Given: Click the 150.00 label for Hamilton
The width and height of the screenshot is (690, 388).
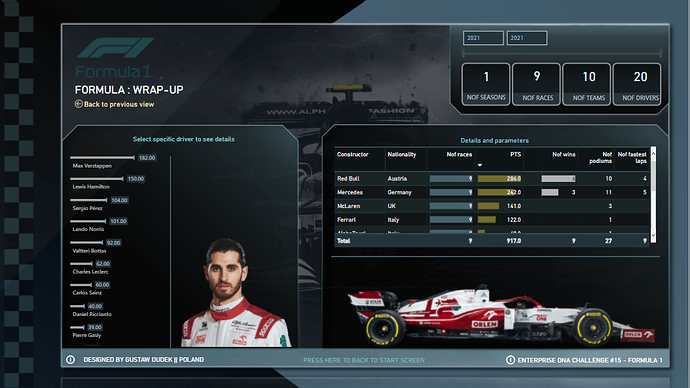Looking at the screenshot, I should [x=136, y=179].
